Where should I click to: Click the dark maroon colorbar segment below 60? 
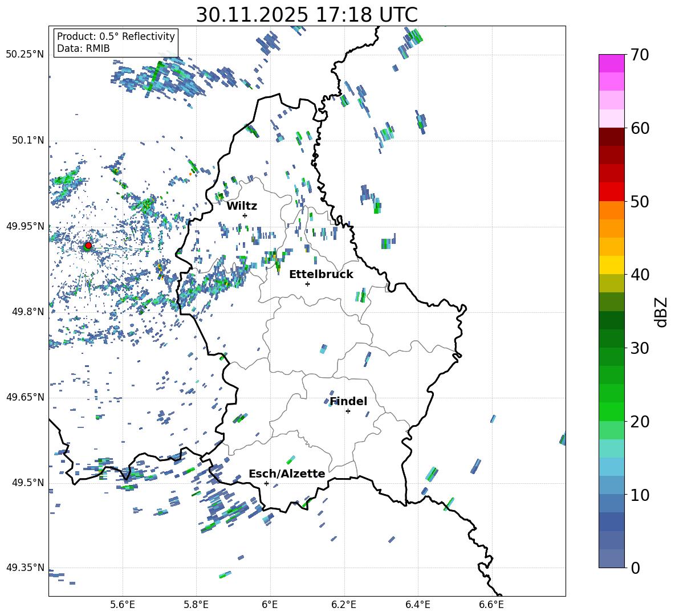[612, 137]
